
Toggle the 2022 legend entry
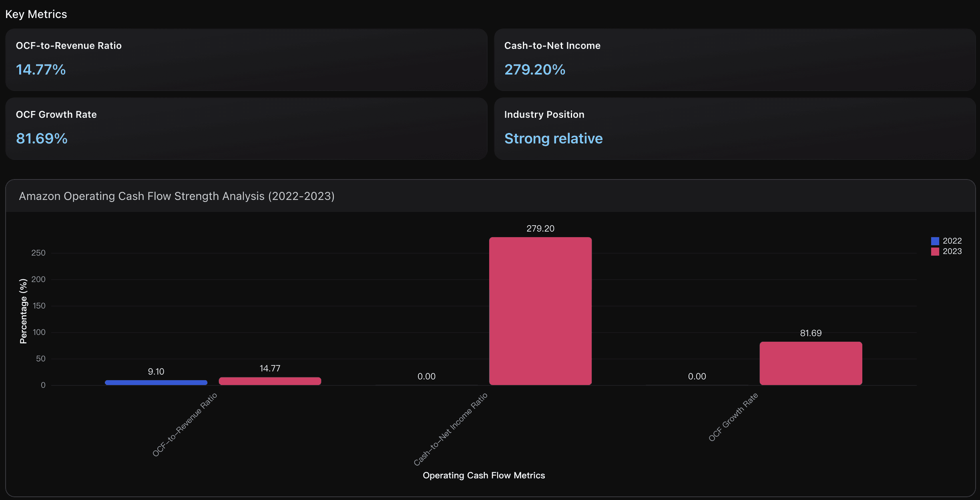click(946, 241)
